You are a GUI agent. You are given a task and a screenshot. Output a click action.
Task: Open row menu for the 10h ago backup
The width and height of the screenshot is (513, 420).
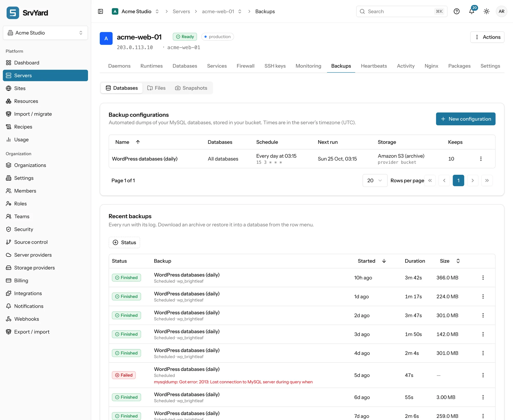483,278
